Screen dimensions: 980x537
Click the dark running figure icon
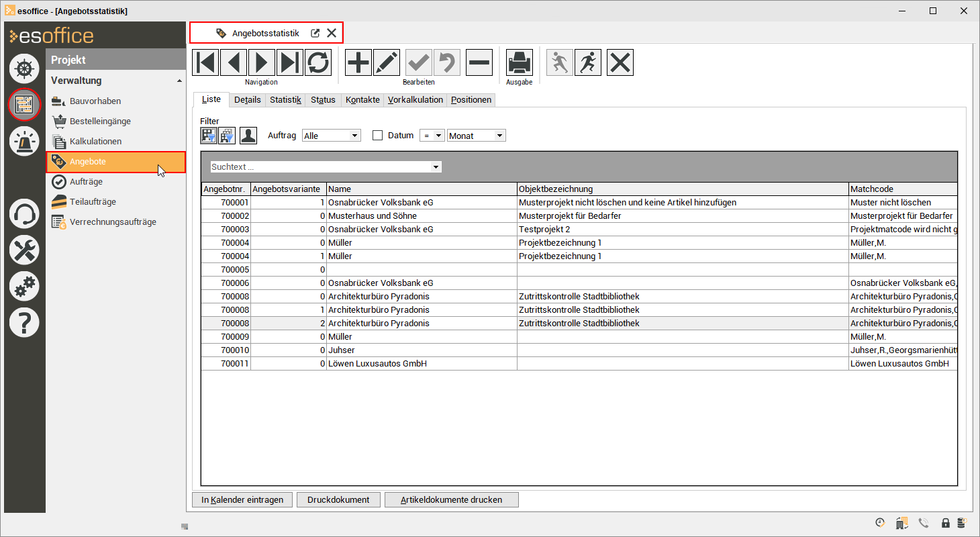pyautogui.click(x=588, y=62)
